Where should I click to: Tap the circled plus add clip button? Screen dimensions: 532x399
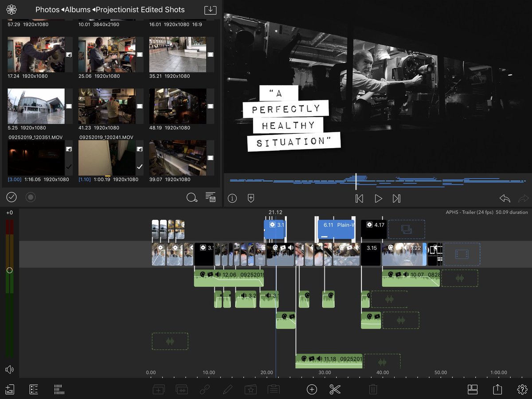312,390
